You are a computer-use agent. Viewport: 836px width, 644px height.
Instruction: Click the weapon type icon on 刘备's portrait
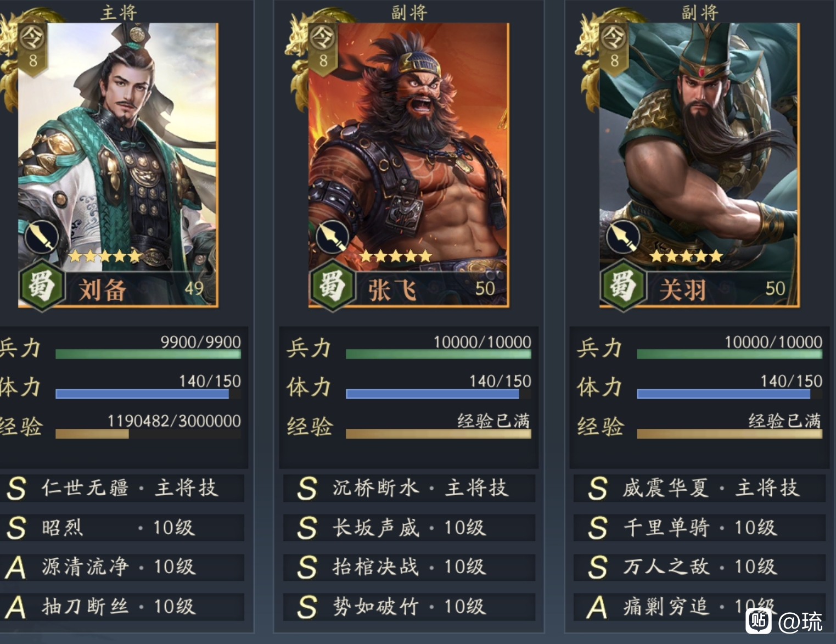(41, 237)
